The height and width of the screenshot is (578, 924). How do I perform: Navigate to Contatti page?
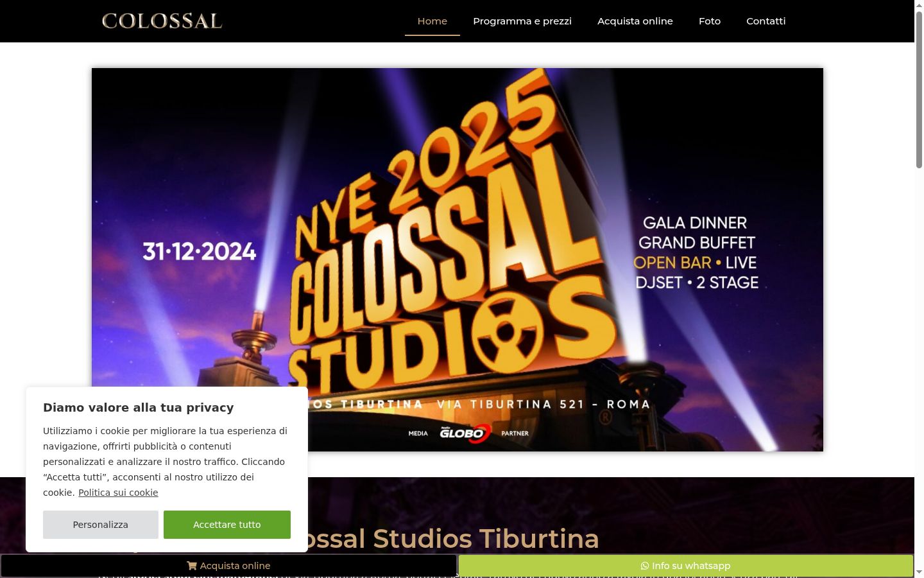pos(766,21)
